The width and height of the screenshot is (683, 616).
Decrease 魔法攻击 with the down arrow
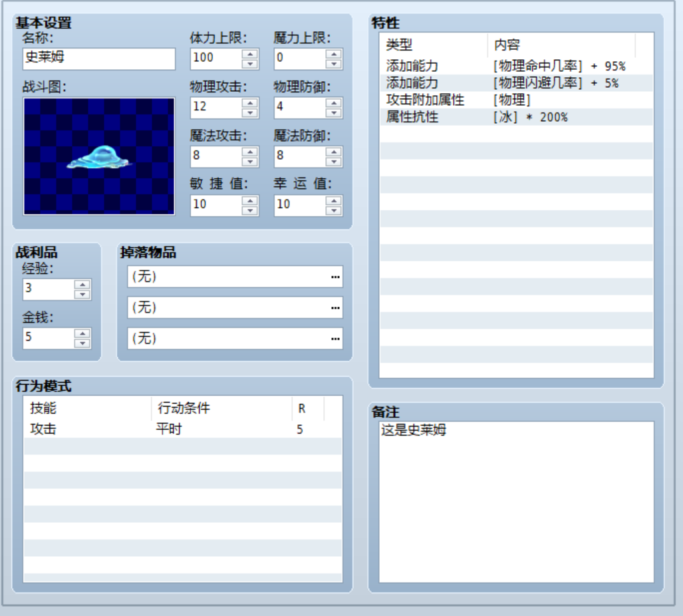point(250,162)
